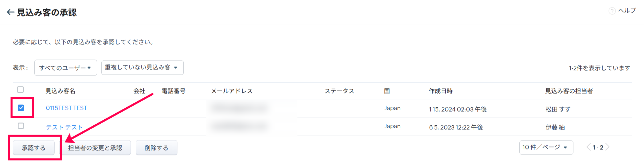Toggle the select-all header checkbox
644x166 pixels.
pyautogui.click(x=21, y=90)
